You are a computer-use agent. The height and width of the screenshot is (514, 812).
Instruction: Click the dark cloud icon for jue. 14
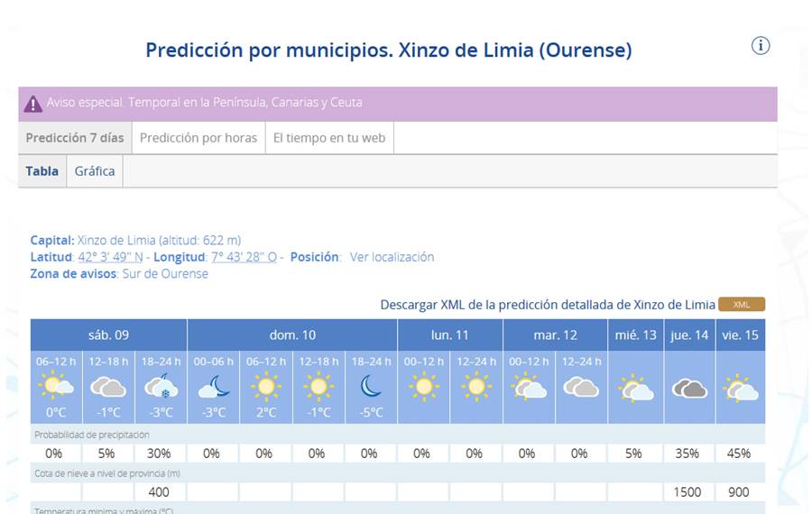[x=689, y=389]
